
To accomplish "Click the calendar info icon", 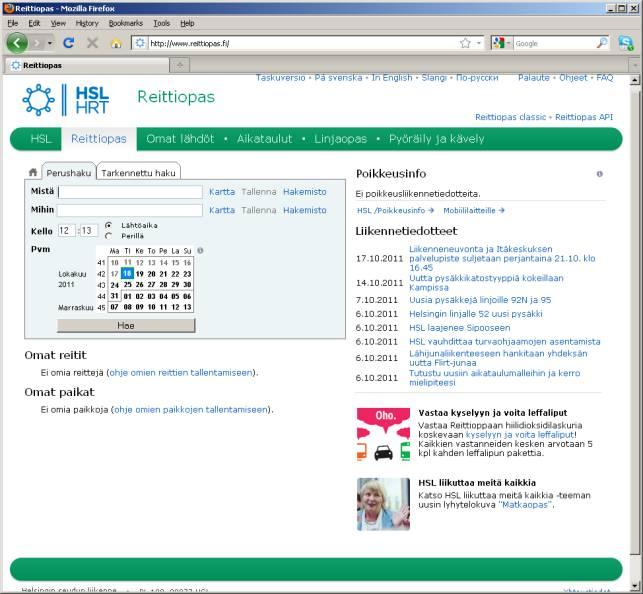I will (200, 250).
